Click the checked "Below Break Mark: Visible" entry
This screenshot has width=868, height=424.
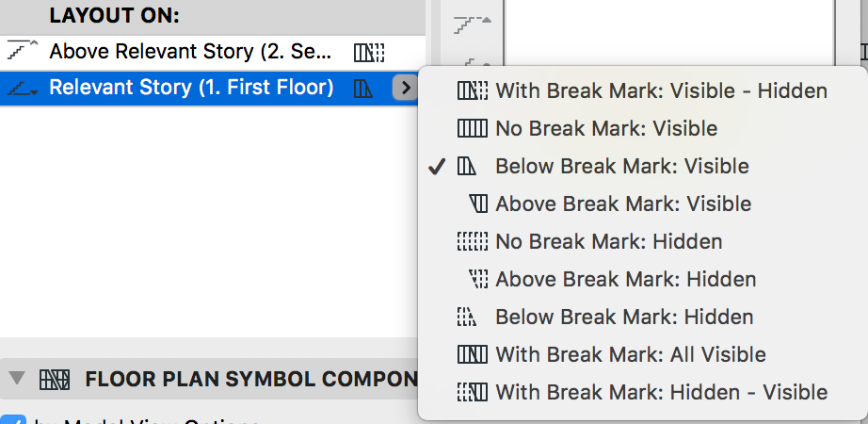622,167
